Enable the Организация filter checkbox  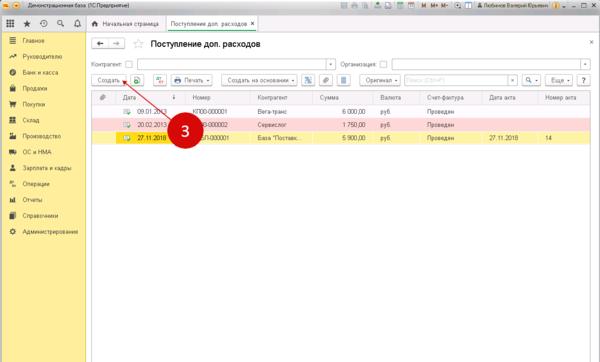tap(383, 64)
